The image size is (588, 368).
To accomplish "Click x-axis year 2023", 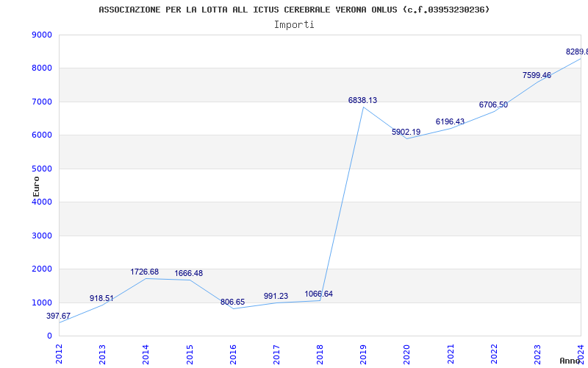I will [537, 354].
